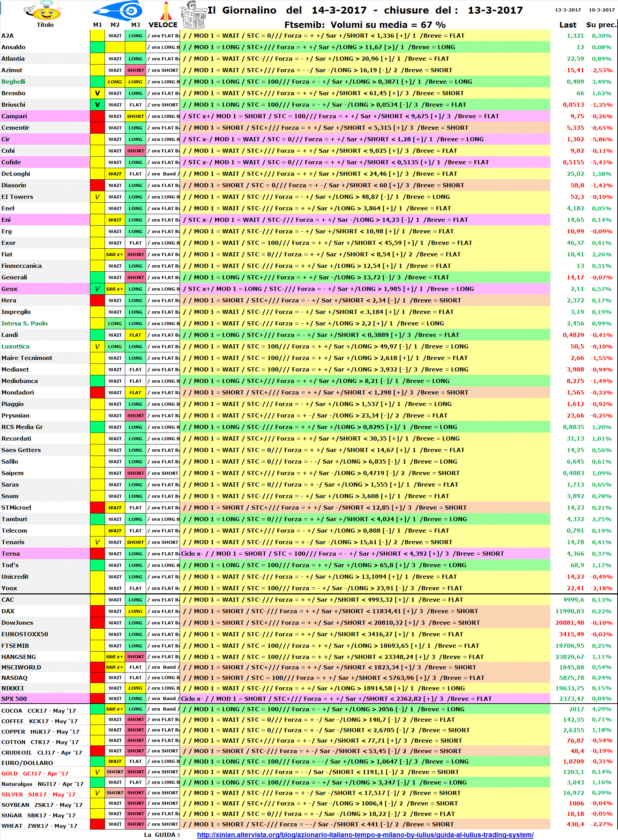
Task: Click the -5,86% change for Cir
Action: (601, 139)
